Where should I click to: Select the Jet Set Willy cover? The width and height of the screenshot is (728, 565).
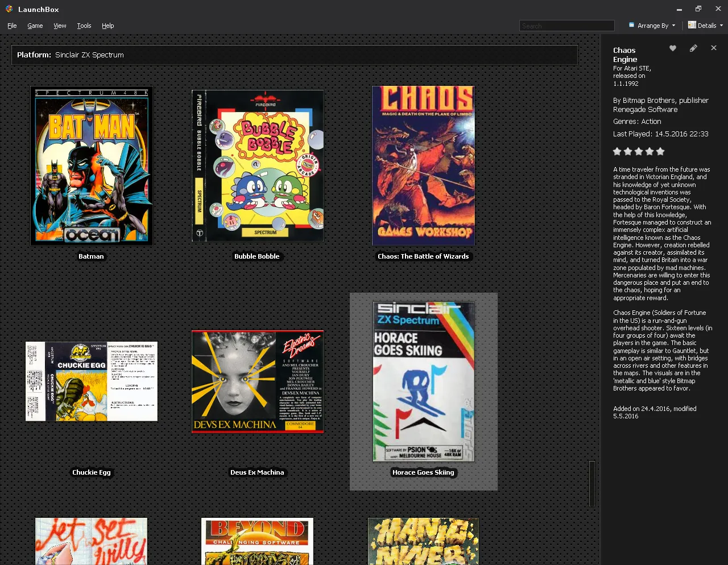[x=91, y=541]
